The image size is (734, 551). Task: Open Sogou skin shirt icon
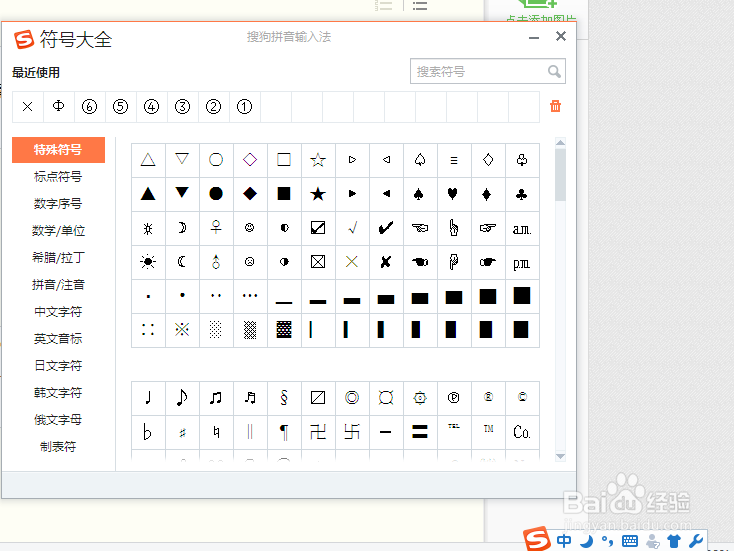674,541
